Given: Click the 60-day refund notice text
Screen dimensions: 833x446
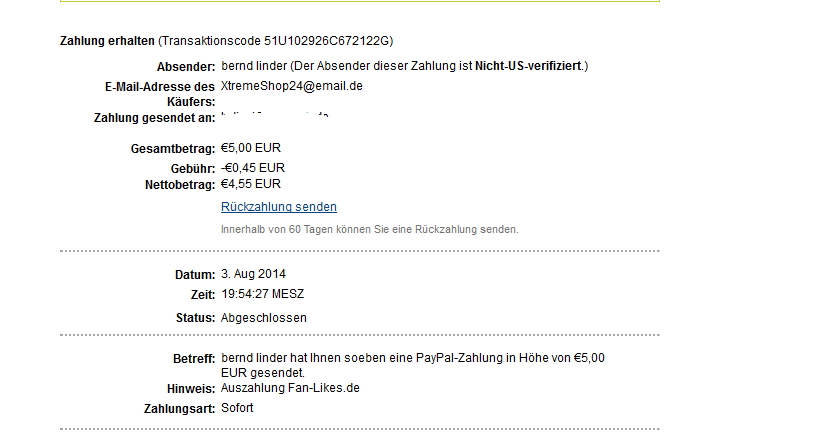Looking at the screenshot, I should (369, 229).
